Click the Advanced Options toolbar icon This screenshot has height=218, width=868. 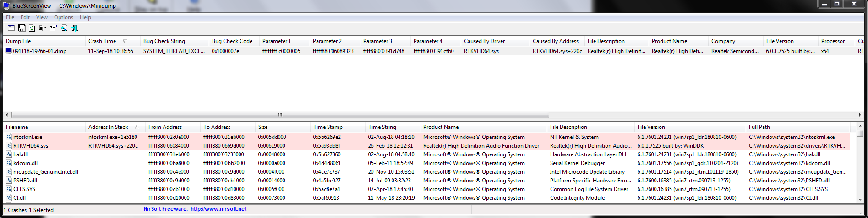(11, 28)
